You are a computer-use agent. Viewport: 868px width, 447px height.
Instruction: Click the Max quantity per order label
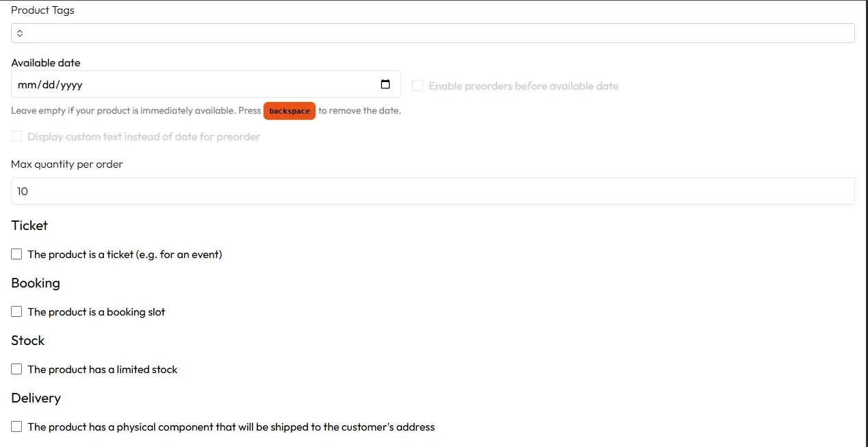pyautogui.click(x=67, y=164)
